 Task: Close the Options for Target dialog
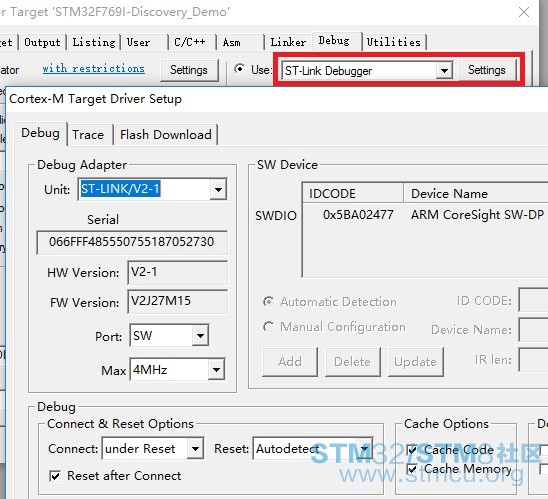tap(524, 12)
